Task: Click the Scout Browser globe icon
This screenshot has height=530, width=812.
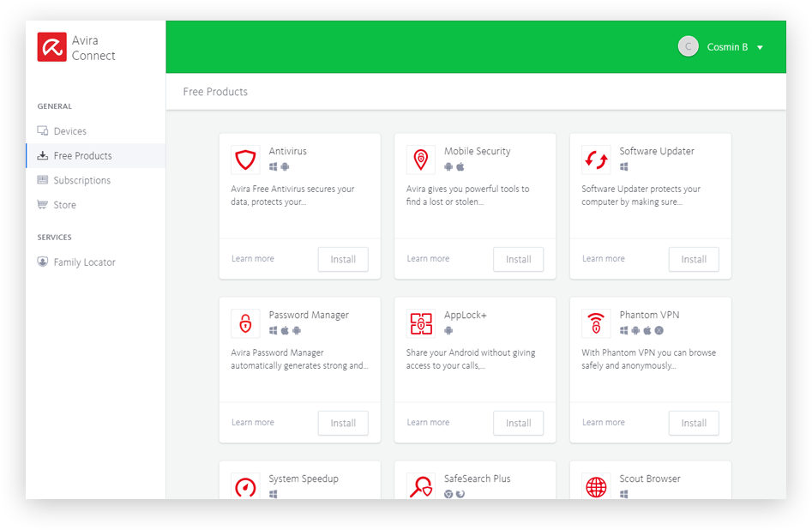Action: pos(596,486)
